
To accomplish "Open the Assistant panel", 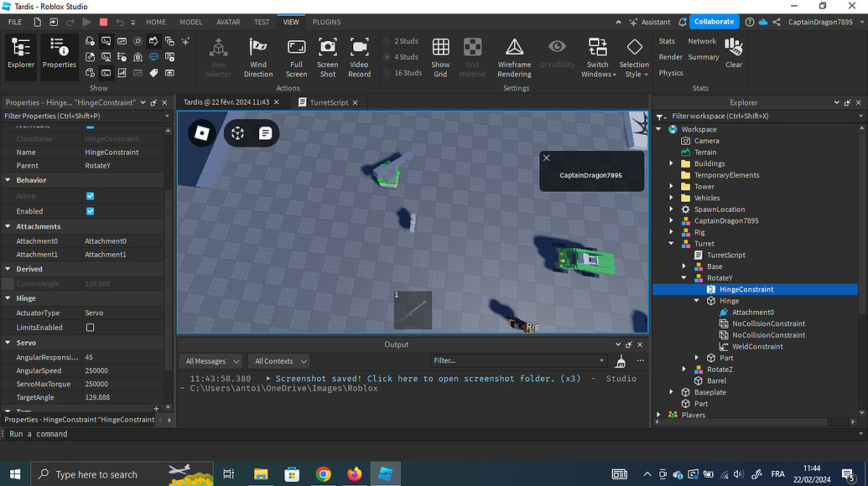I will click(x=650, y=22).
